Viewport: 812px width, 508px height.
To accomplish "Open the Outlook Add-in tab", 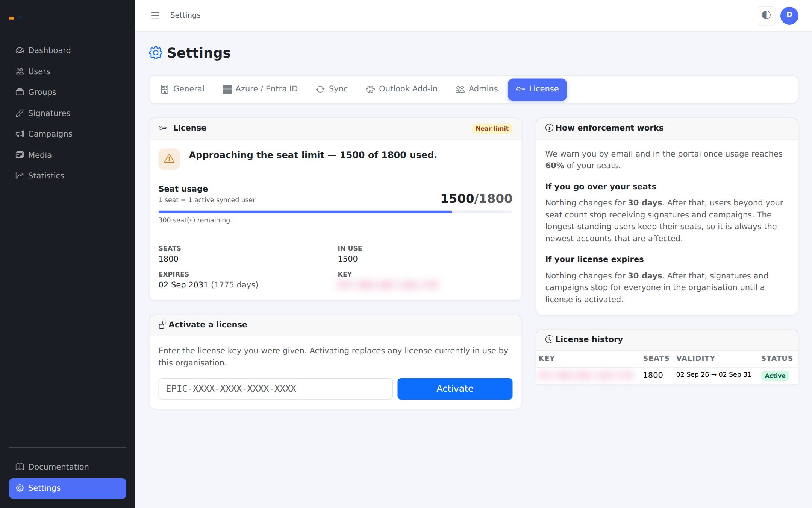I will tap(402, 89).
